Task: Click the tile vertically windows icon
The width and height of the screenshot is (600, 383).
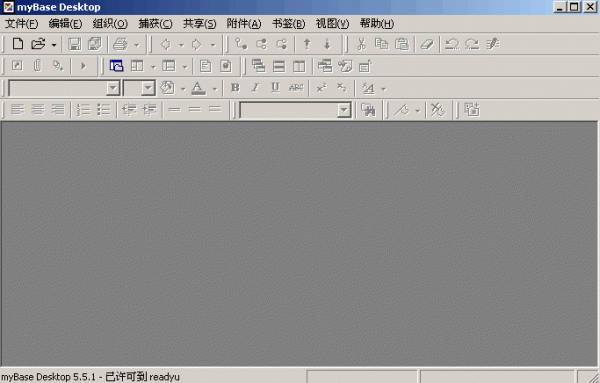Action: [299, 66]
